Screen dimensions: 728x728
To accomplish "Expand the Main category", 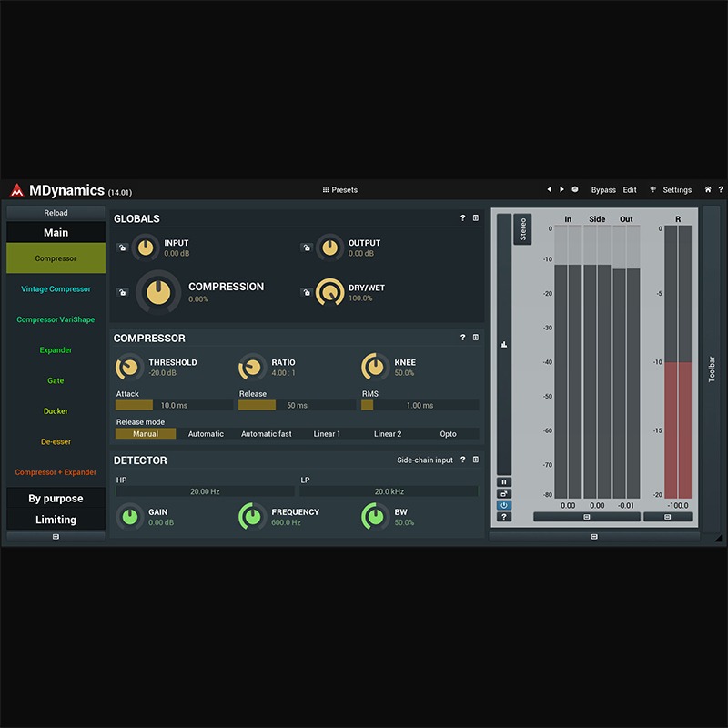I will pyautogui.click(x=56, y=233).
